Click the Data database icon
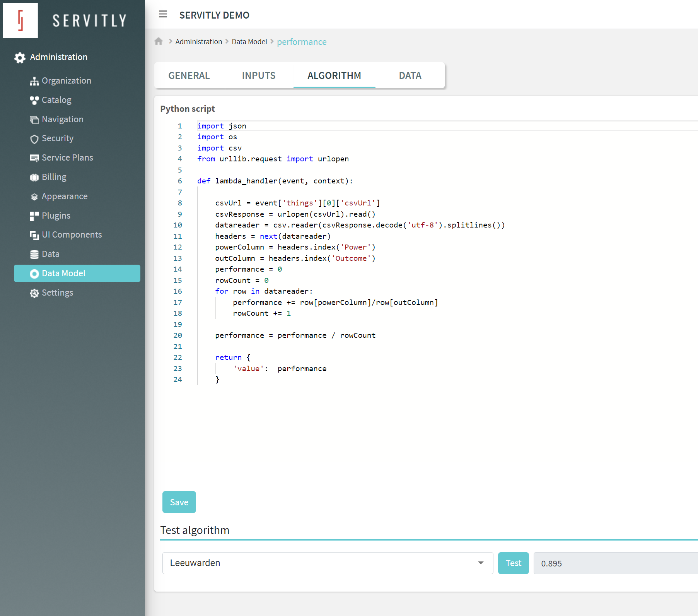The height and width of the screenshot is (616, 698). 34,254
